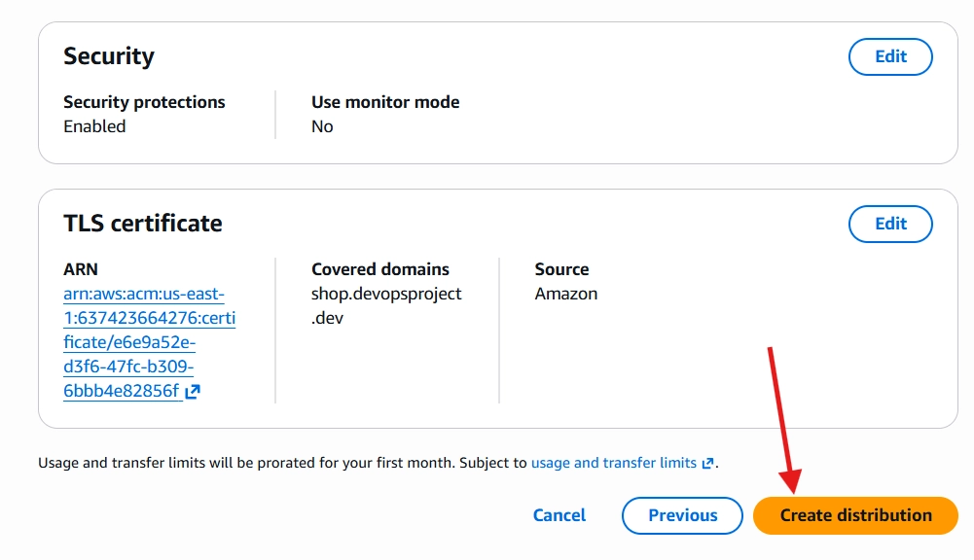This screenshot has height=560, width=974.
Task: Click the Create distribution button
Action: pyautogui.click(x=855, y=515)
